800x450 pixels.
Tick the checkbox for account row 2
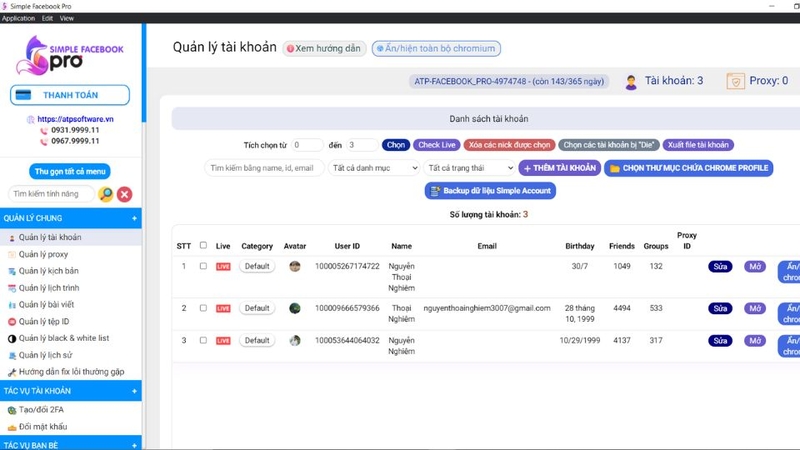pos(203,308)
